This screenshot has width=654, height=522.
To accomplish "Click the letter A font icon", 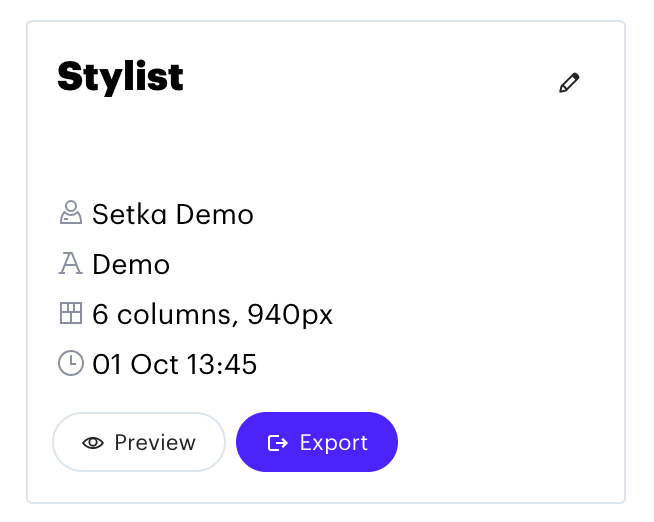I will [x=70, y=263].
